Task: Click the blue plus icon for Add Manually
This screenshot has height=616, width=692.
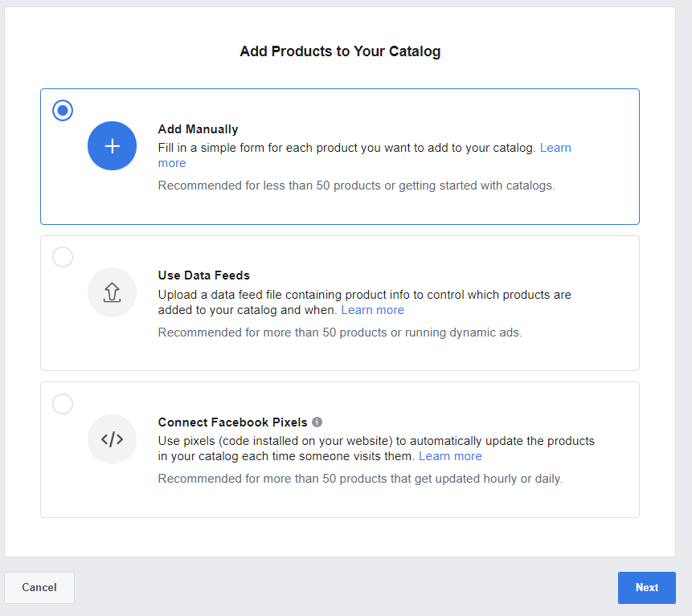Action: [x=113, y=146]
